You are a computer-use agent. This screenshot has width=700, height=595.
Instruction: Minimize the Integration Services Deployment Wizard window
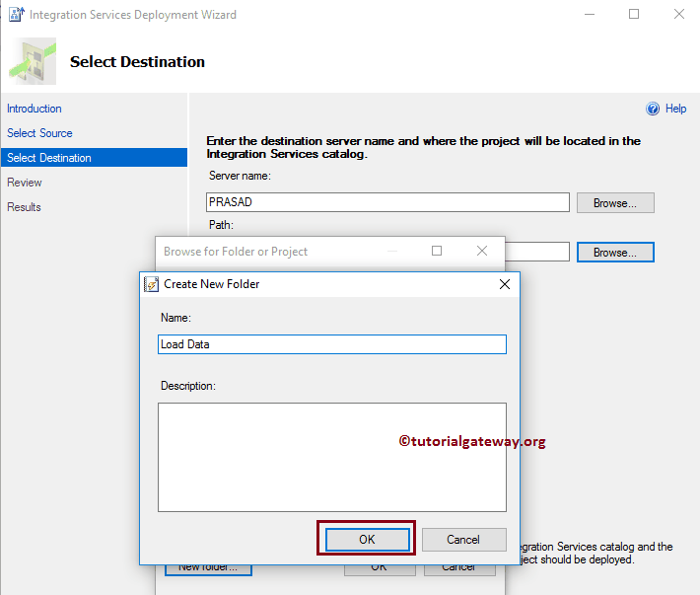tap(590, 14)
